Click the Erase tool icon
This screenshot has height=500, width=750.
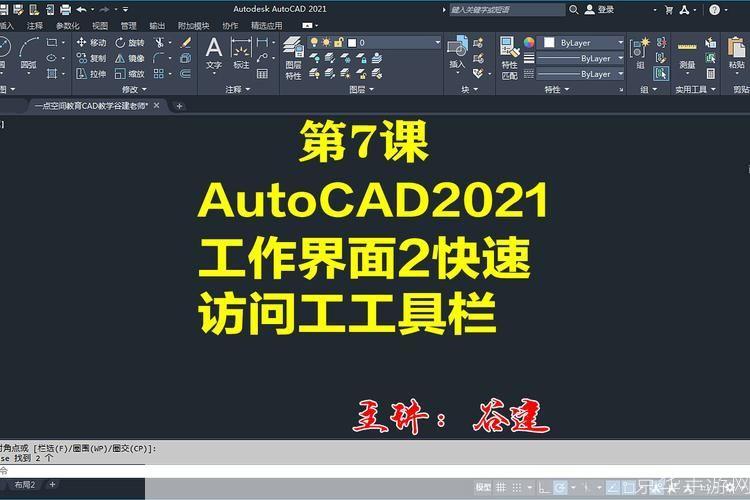click(x=186, y=43)
